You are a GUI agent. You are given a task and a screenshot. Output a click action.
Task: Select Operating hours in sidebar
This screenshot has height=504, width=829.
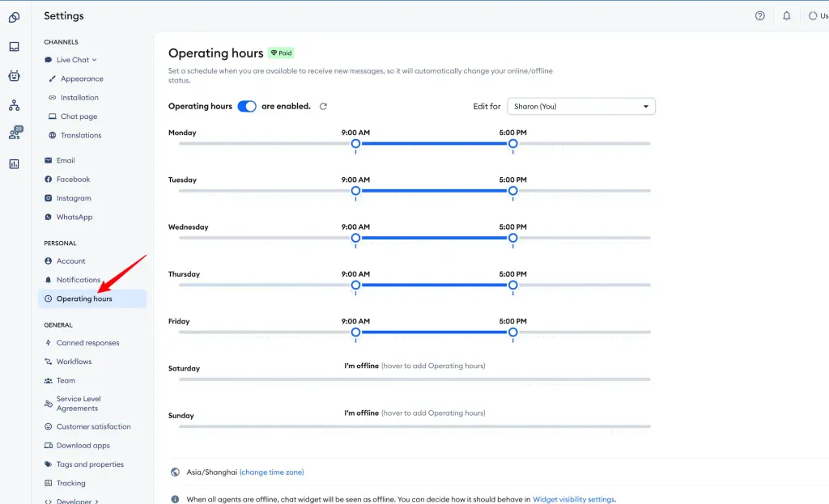pos(92,299)
